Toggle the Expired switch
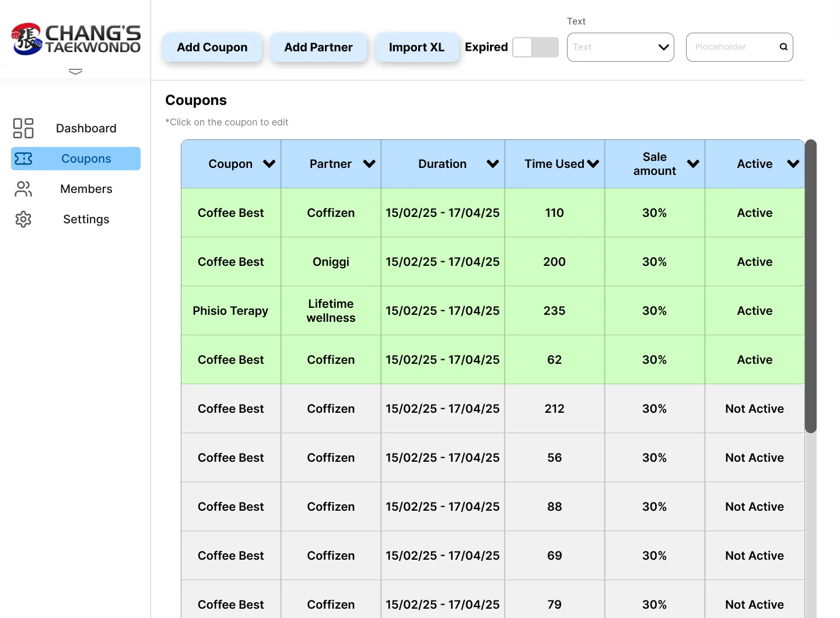 [x=535, y=47]
